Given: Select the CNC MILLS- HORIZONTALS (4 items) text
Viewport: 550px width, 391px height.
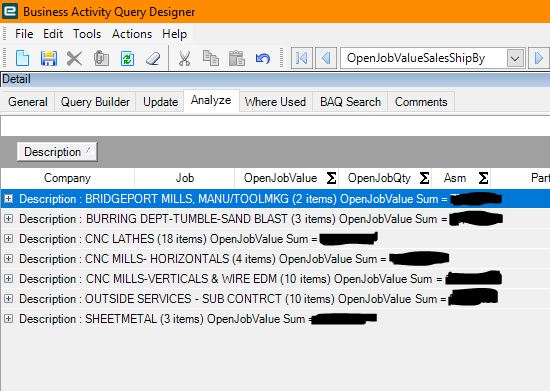Looking at the screenshot, I should pos(203,259).
